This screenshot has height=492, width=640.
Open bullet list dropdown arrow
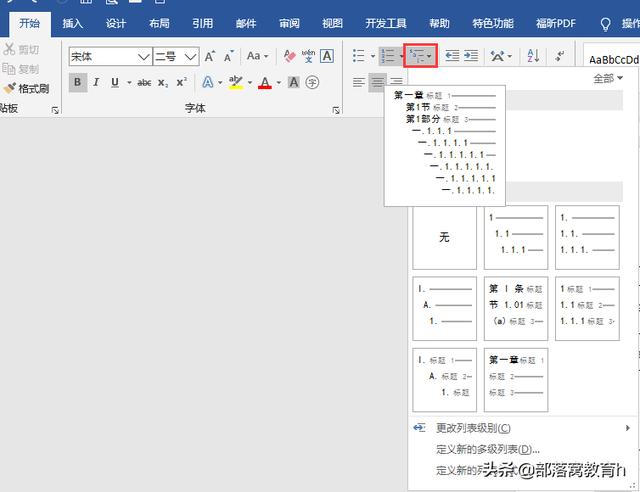tap(373, 56)
